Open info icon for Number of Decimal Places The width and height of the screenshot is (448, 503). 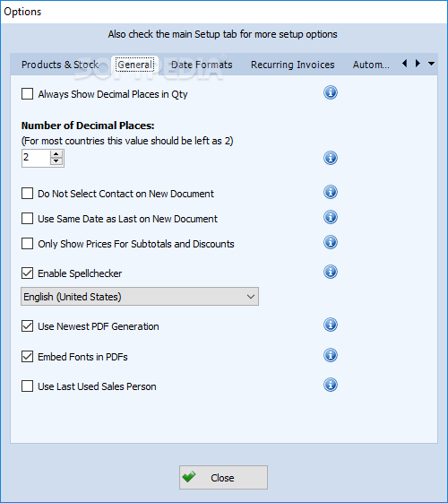330,158
